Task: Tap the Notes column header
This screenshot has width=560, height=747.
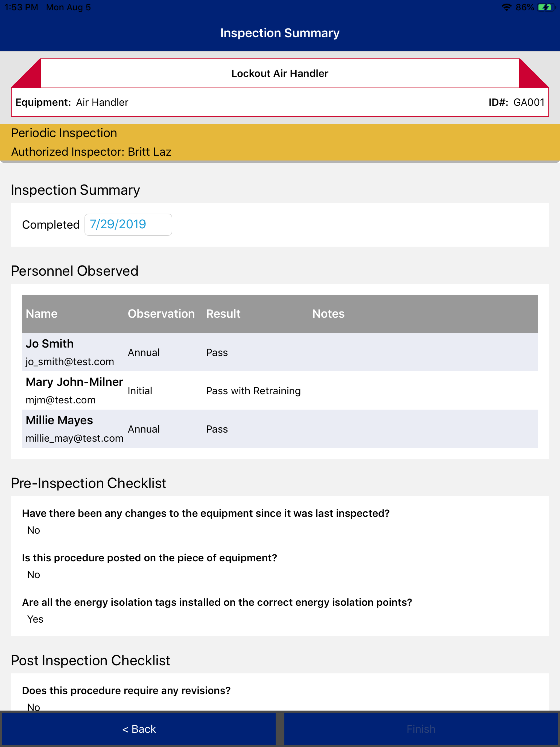Action: click(x=328, y=314)
